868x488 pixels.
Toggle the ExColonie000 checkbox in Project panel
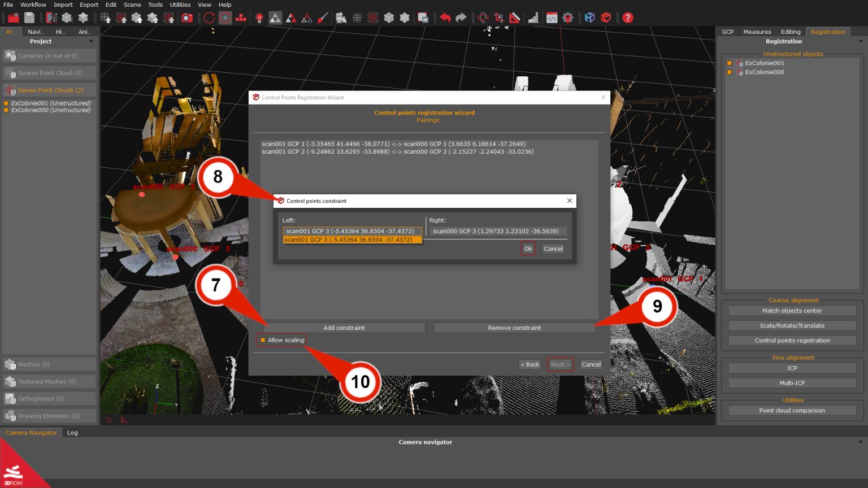click(x=7, y=110)
